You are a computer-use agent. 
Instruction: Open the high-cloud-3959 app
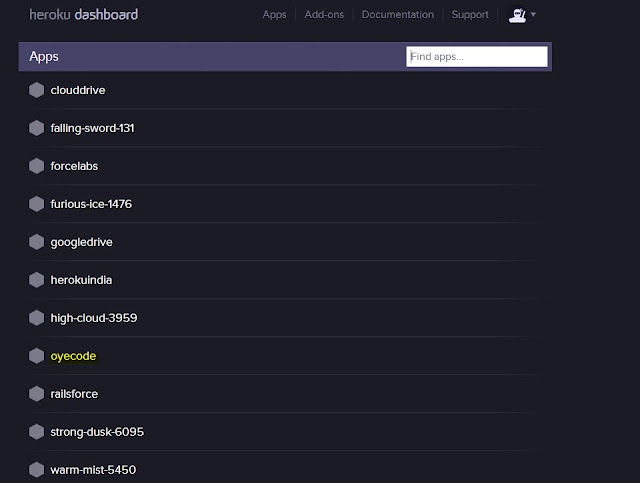click(x=94, y=318)
